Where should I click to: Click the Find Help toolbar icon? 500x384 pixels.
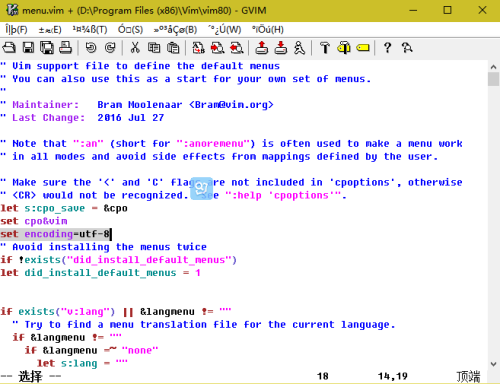(407, 48)
